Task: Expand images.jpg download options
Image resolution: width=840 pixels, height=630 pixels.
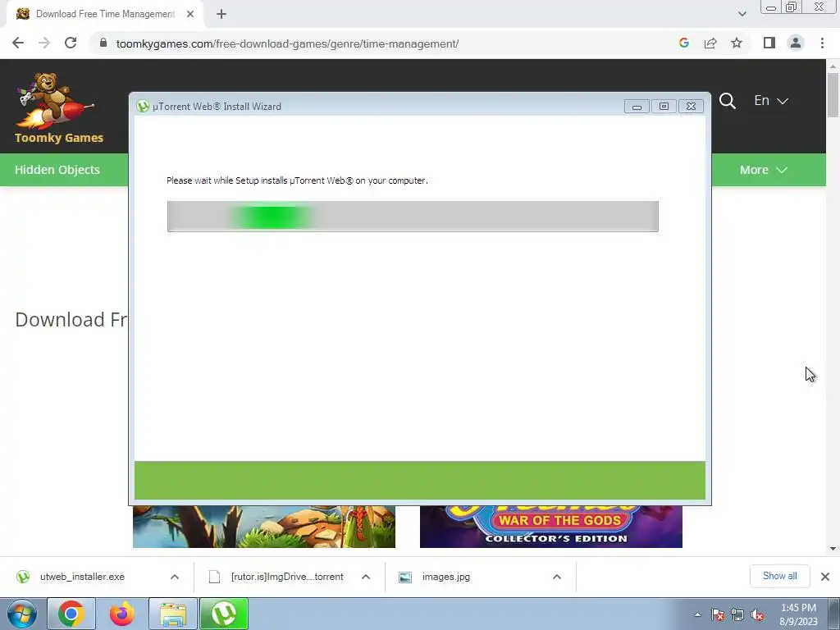Action: click(557, 577)
